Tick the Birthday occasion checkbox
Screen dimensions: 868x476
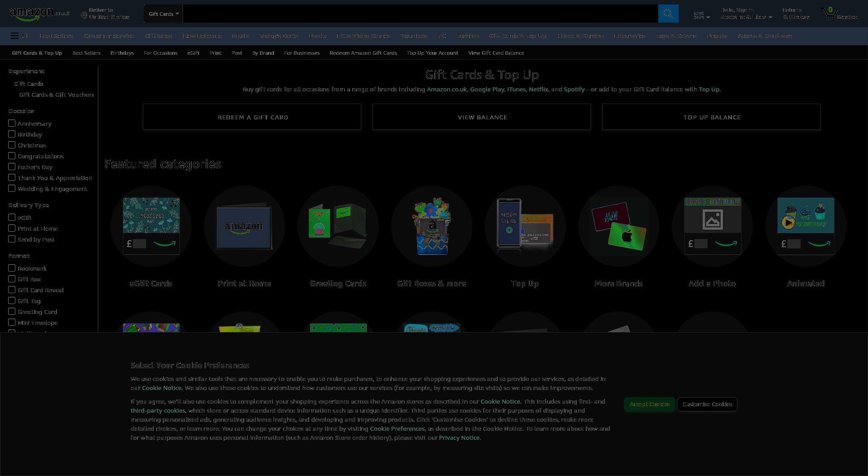[x=12, y=134]
